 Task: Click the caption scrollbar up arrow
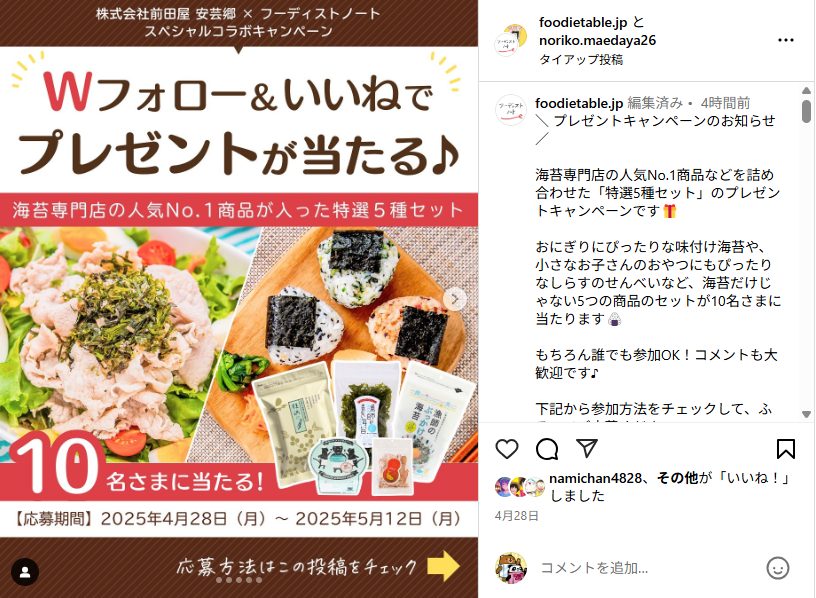pyautogui.click(x=806, y=90)
